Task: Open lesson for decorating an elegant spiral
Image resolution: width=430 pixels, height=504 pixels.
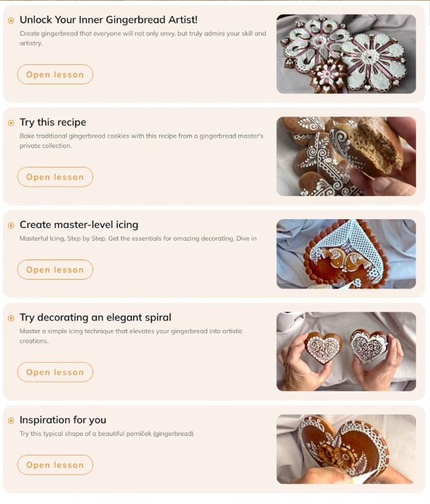Action: 55,372
